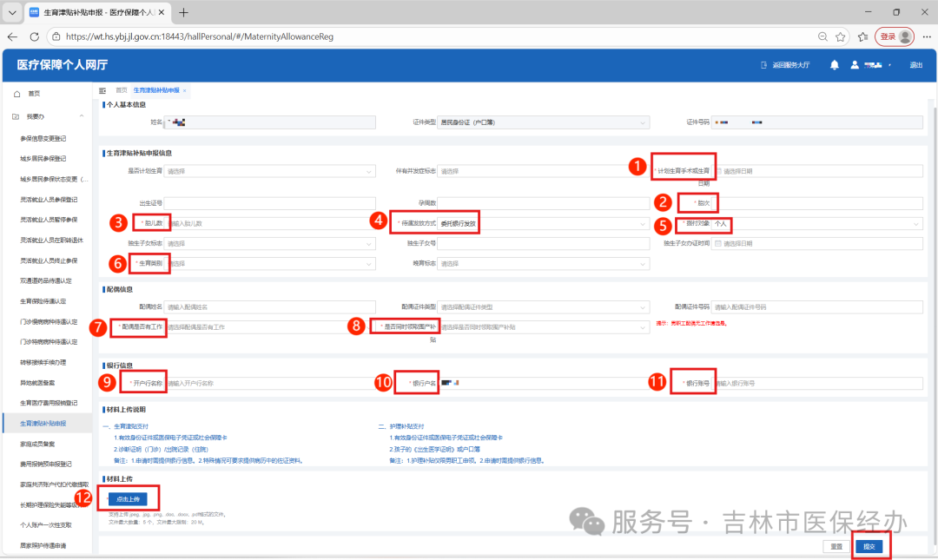
Task: Open the 生育类别 dropdown
Action: 270,263
